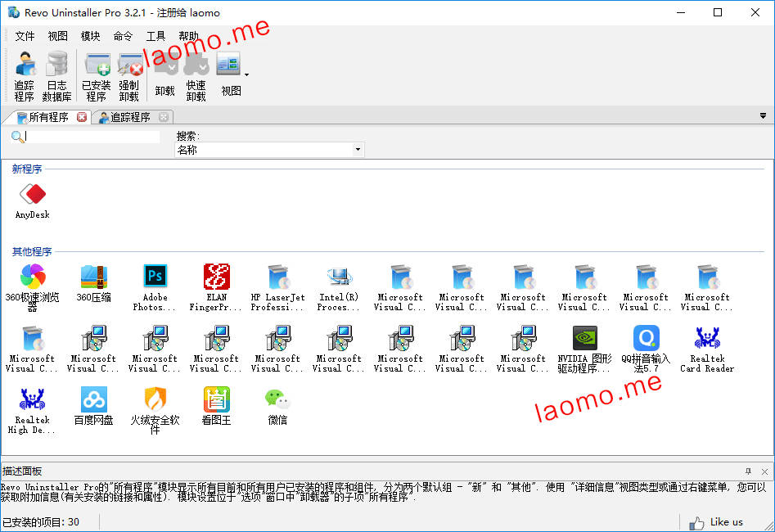This screenshot has width=775, height=532.
Task: Open the 日志数据库 log database tool
Action: pos(56,76)
